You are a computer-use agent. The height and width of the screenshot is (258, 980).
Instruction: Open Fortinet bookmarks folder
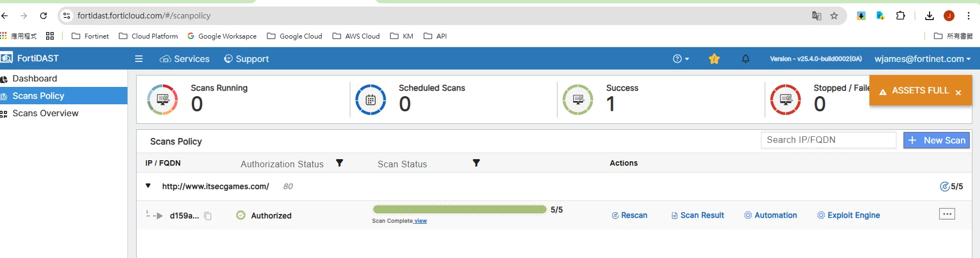click(x=90, y=36)
